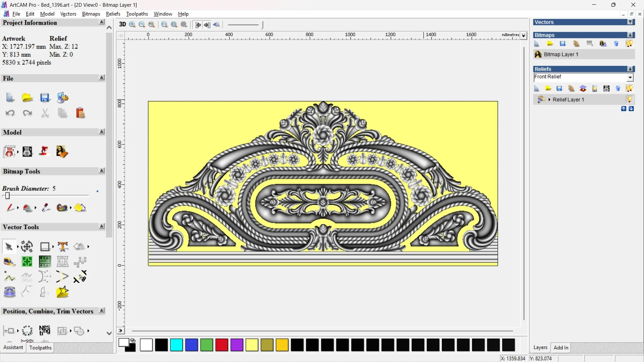Switch to the Toolpaths tab
The height and width of the screenshot is (362, 644).
click(40, 348)
